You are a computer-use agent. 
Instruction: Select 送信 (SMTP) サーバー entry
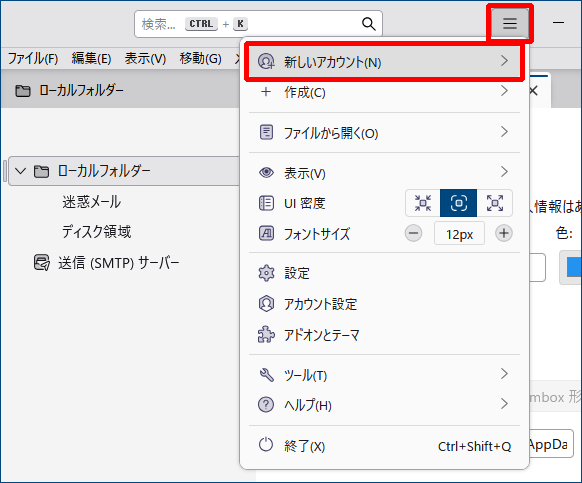pyautogui.click(x=107, y=263)
